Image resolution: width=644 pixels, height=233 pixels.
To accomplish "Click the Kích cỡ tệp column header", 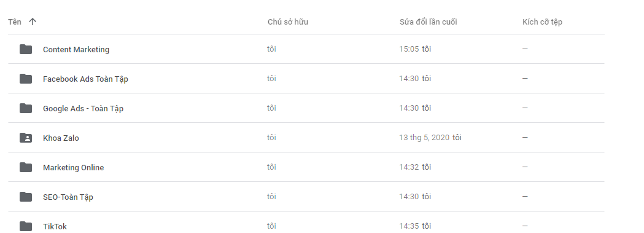I will (x=542, y=22).
